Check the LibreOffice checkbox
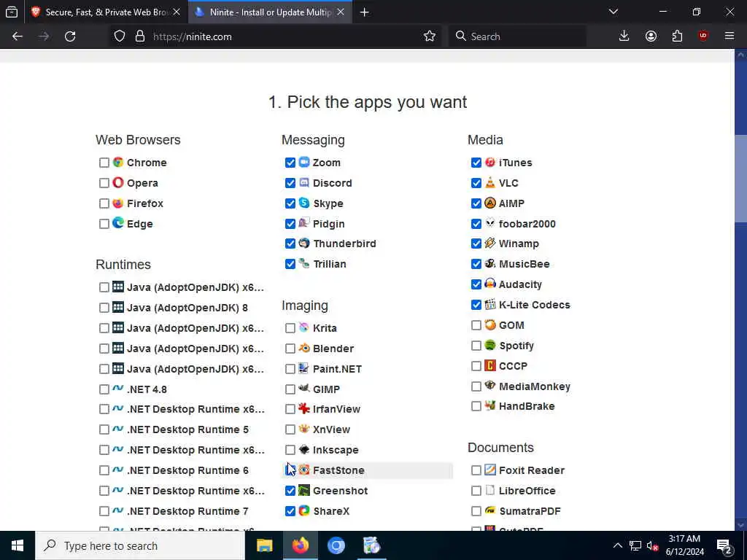The height and width of the screenshot is (560, 747). tap(476, 491)
